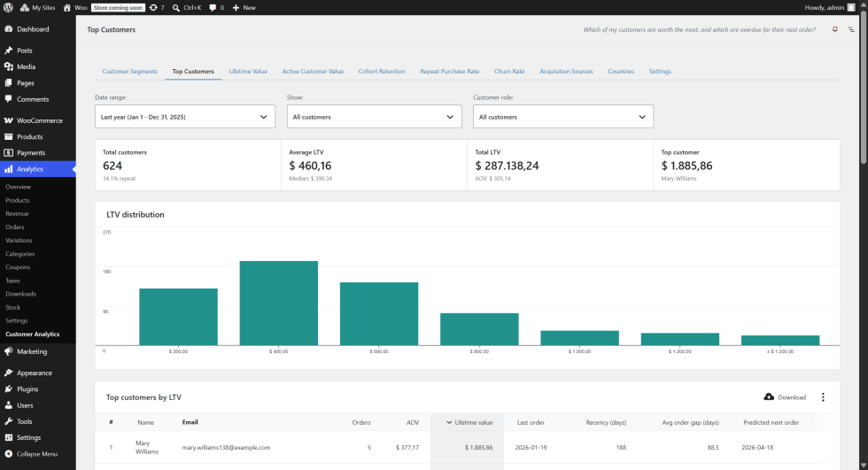Open the Show All customers dropdown
Image resolution: width=868 pixels, height=470 pixels.
coord(374,117)
